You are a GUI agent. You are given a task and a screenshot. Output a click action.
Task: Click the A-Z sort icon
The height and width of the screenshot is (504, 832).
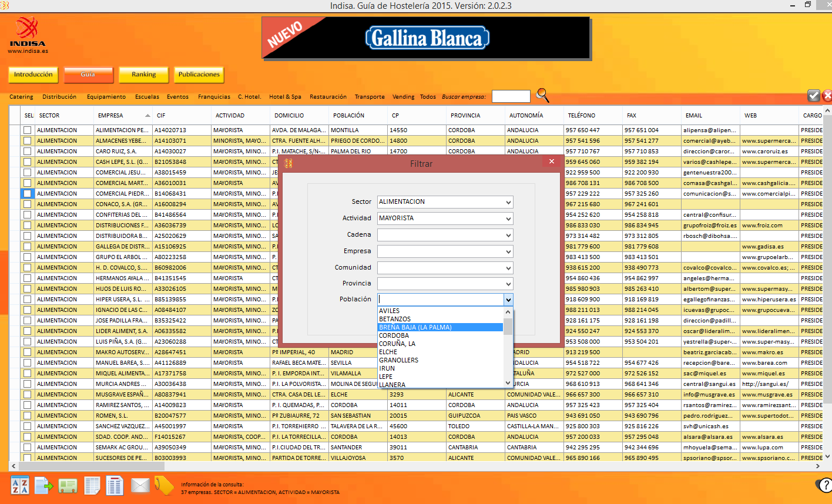20,486
